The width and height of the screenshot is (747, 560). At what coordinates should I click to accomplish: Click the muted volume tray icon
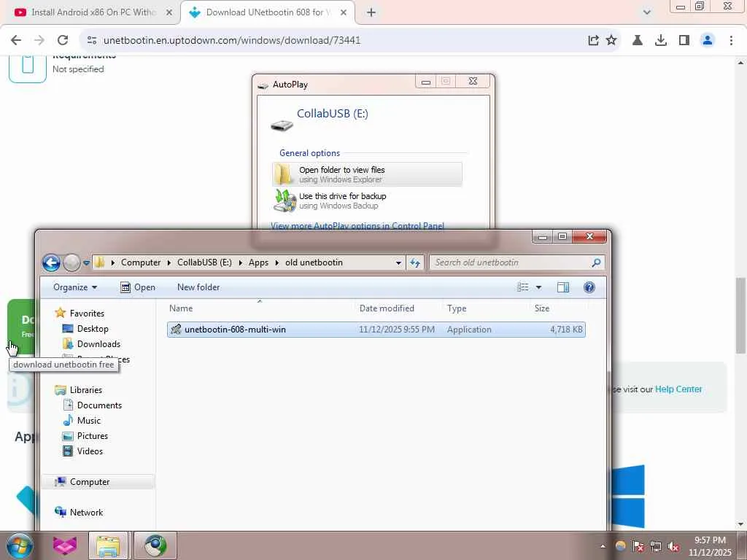673,547
